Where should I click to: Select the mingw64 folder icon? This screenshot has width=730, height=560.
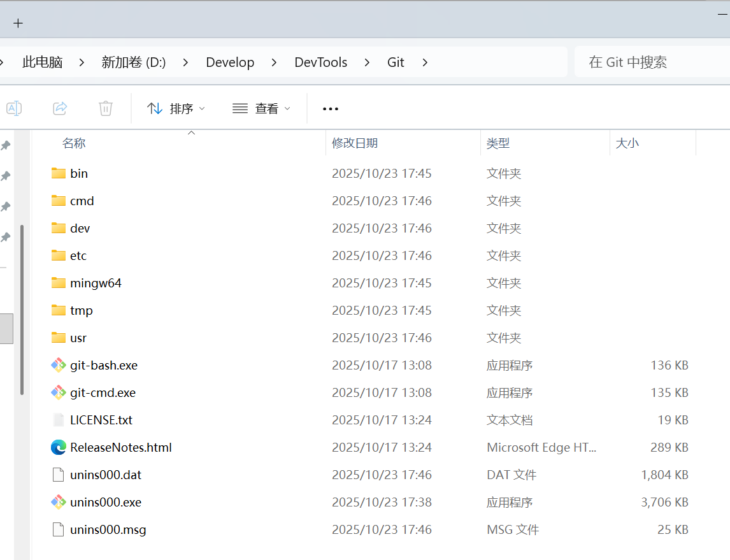58,283
